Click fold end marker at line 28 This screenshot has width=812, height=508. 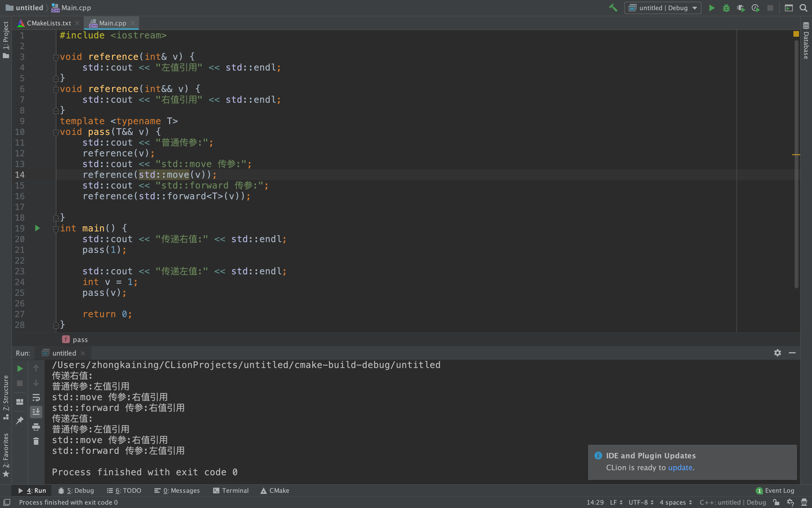(56, 325)
